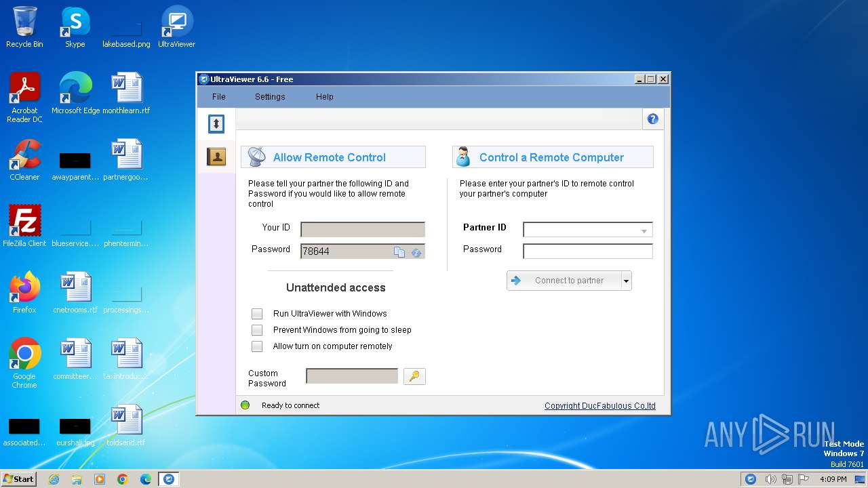Open Edge from the taskbar
The image size is (868, 488).
coord(145,479)
